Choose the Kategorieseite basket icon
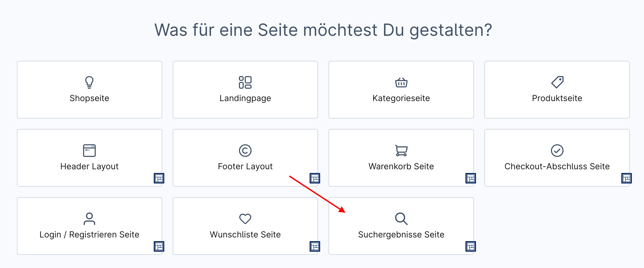644x268 pixels. coord(401,83)
